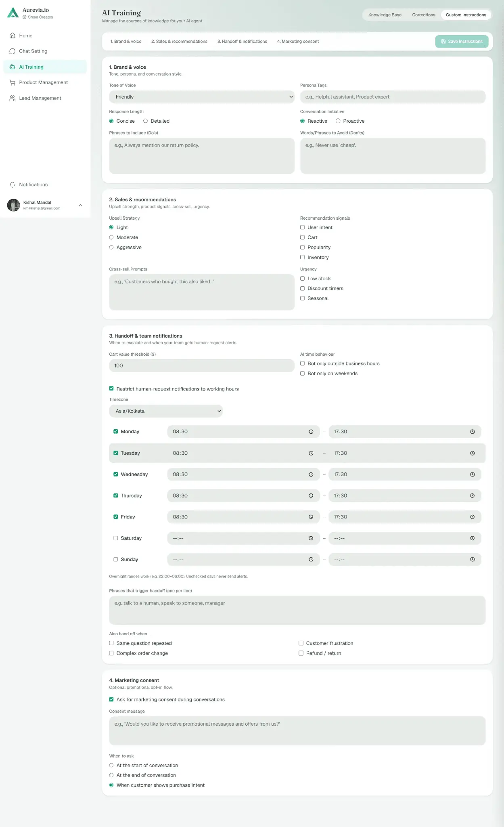This screenshot has width=504, height=827.
Task: Click the Sreya Creates store icon
Action: (x=25, y=17)
